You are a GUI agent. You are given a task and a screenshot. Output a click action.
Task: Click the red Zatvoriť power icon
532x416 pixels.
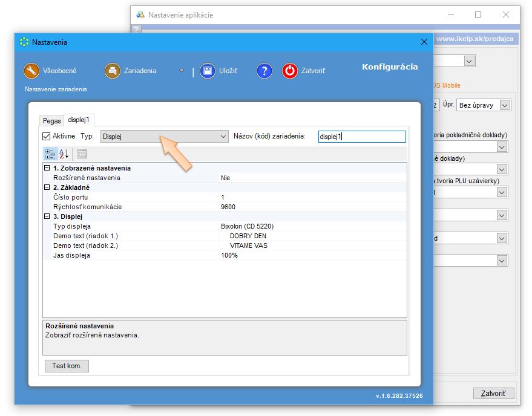tap(290, 71)
